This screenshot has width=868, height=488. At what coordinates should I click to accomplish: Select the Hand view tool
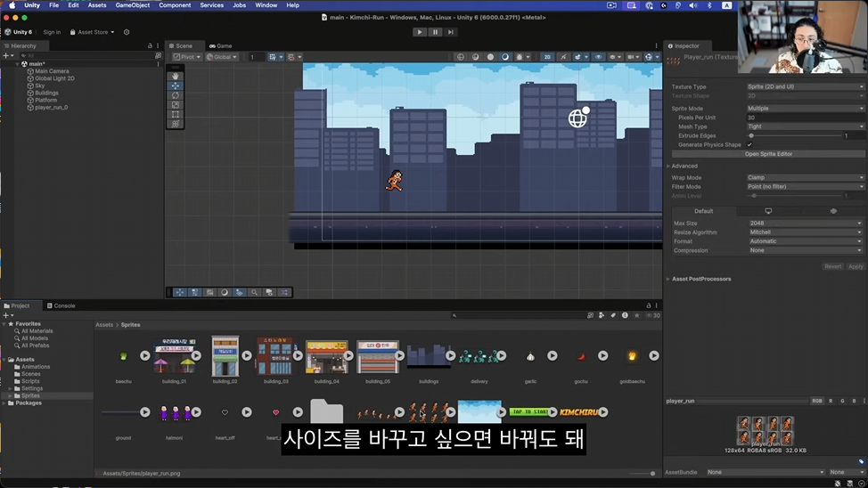176,77
